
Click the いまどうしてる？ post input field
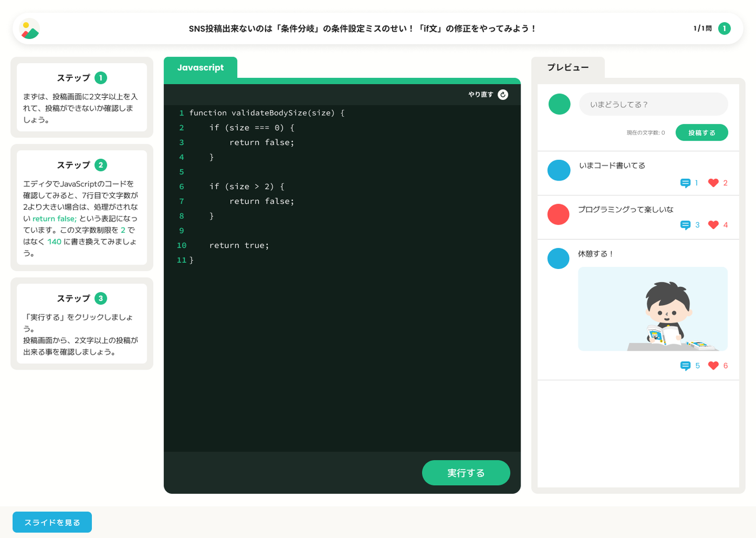653,104
